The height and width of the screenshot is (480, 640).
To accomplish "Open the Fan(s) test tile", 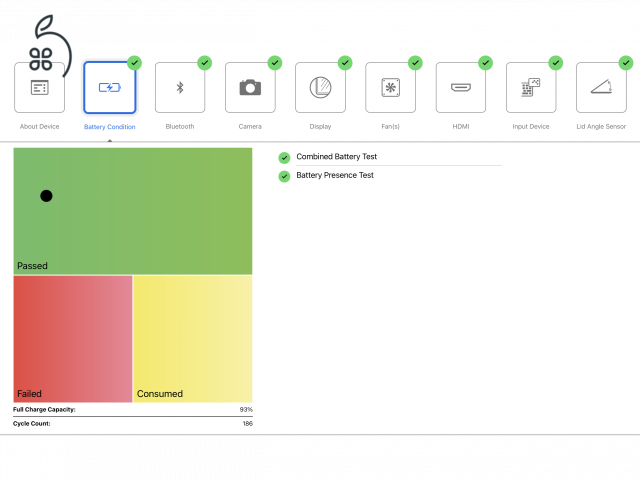I will pos(391,87).
